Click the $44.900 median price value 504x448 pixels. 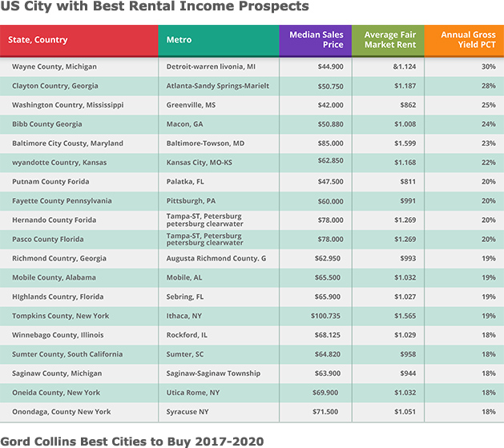330,67
